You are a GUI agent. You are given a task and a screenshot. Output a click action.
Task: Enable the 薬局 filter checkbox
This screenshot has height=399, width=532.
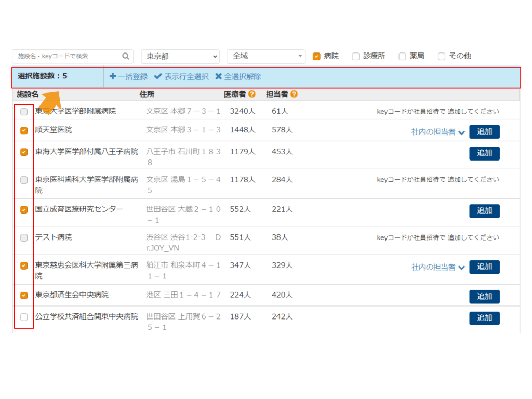tap(402, 56)
